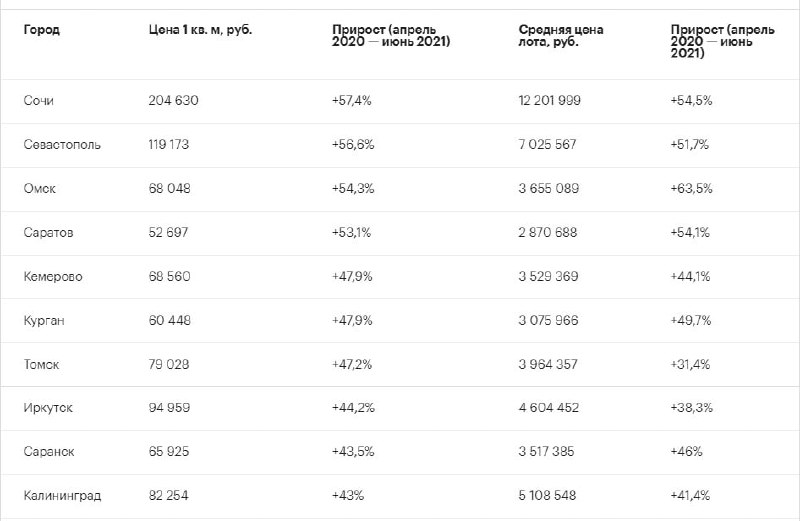Click the 204 630 price value
The image size is (800, 521).
tap(173, 101)
